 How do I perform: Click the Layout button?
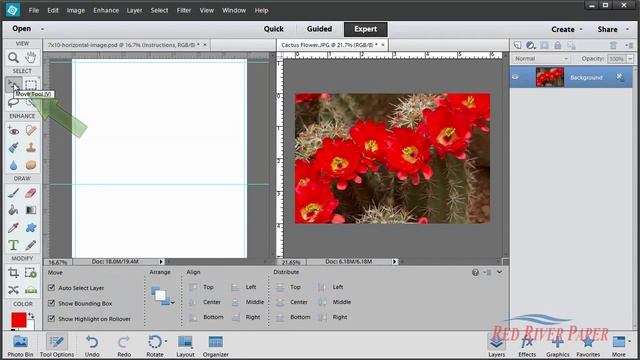point(185,346)
